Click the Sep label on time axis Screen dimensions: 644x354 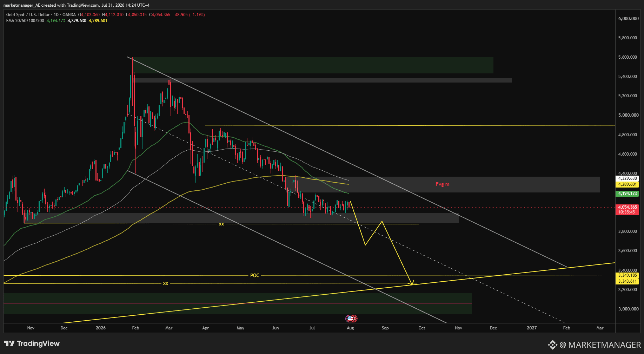(385, 328)
